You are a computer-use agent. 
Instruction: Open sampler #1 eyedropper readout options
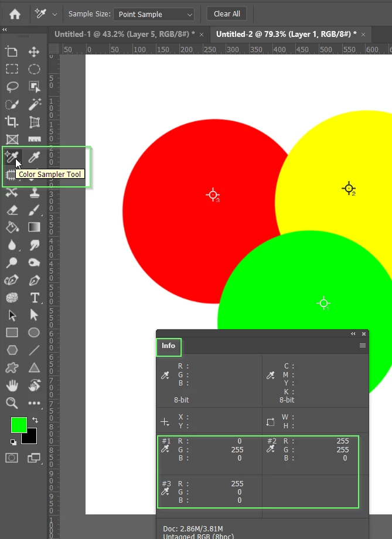click(165, 449)
